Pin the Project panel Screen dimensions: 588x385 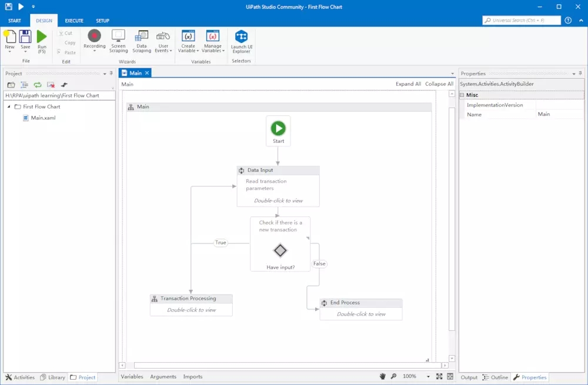click(111, 73)
